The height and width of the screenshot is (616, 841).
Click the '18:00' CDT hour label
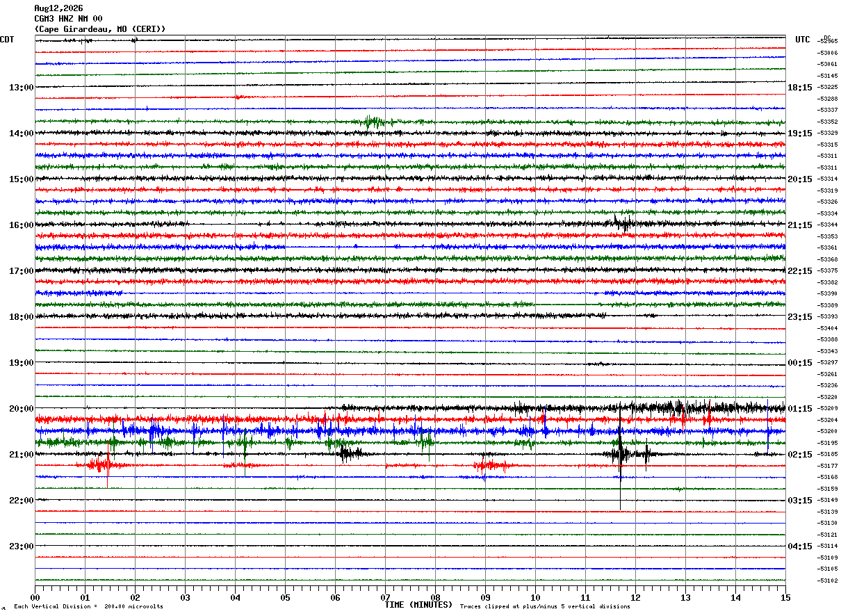(x=21, y=317)
